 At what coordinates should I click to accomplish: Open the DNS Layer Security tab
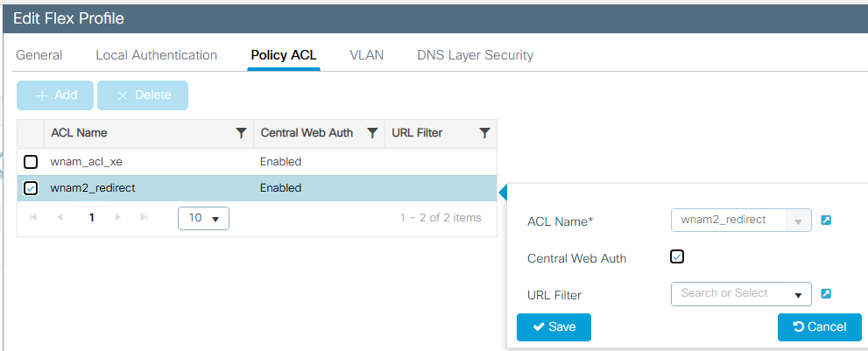475,55
